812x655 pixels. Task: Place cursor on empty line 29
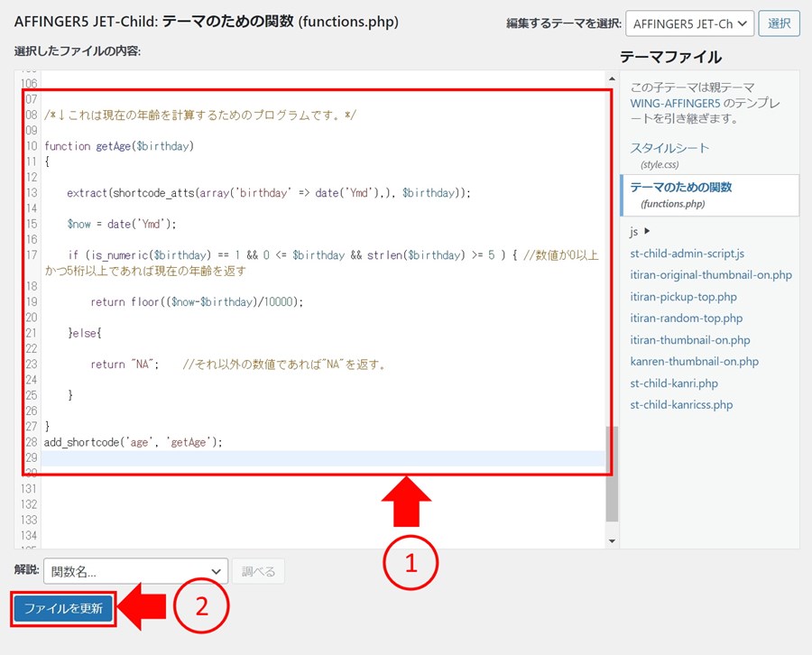(x=316, y=458)
